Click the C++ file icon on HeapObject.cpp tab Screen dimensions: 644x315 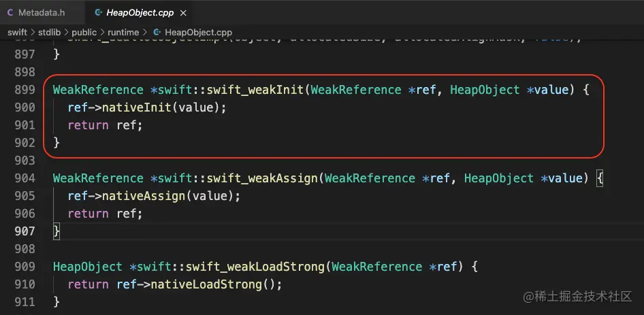[98, 13]
